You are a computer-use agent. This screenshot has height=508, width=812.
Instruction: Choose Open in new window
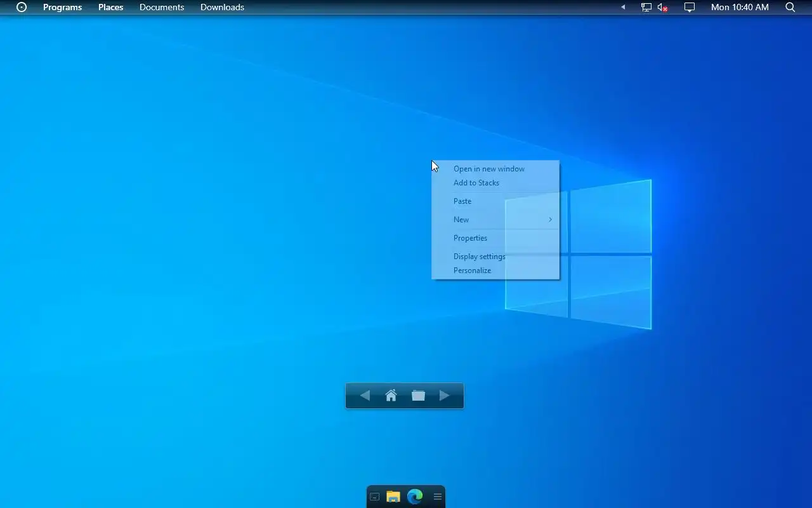[x=495, y=169]
